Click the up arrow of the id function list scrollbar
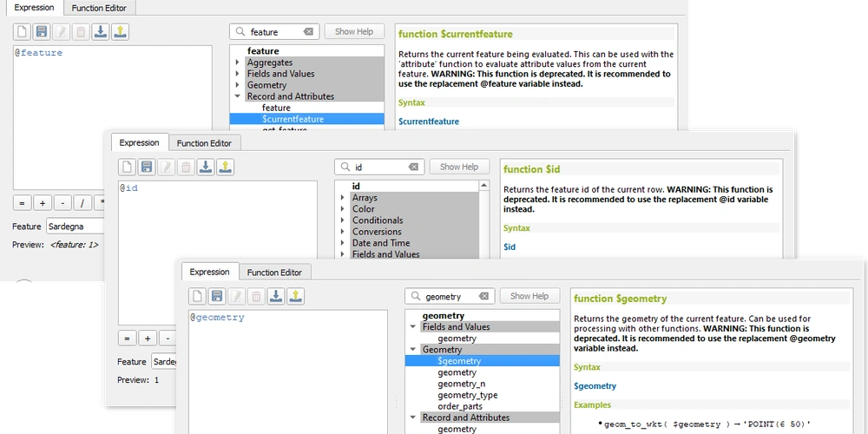This screenshot has height=434, width=868. (484, 186)
